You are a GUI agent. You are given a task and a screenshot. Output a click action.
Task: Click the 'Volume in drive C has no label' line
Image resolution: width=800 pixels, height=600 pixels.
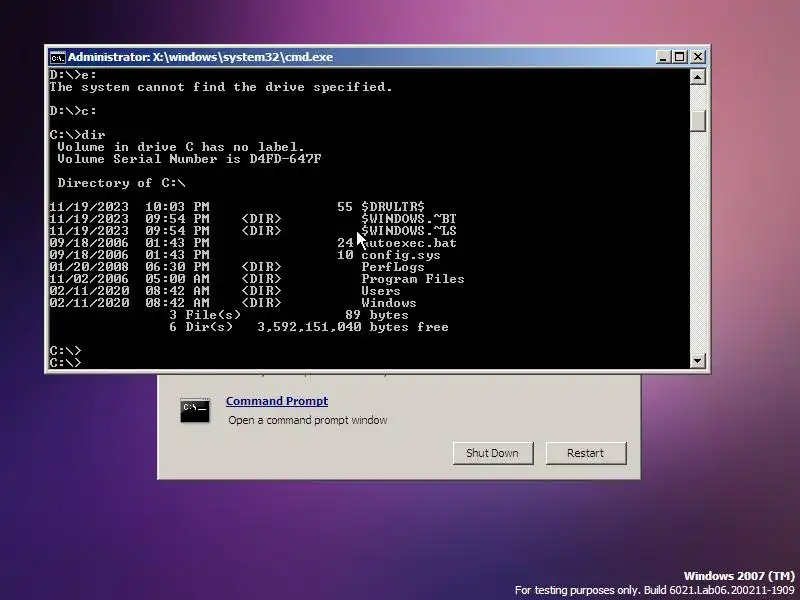tap(181, 147)
